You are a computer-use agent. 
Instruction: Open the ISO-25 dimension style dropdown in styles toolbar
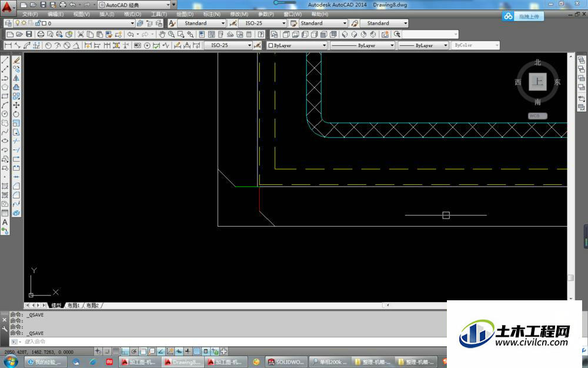[262, 24]
